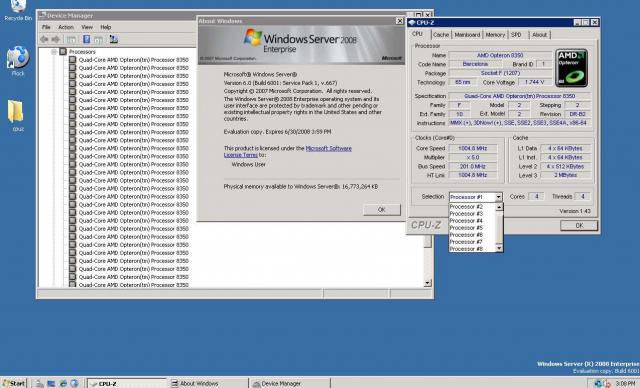Click the Code Name value Barcelona

point(475,64)
